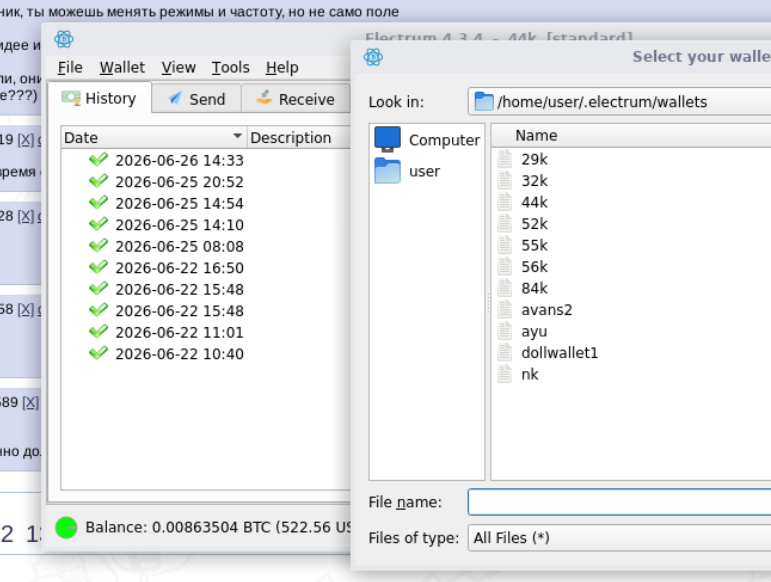
Task: Select wallet file avans2
Action: coord(547,310)
